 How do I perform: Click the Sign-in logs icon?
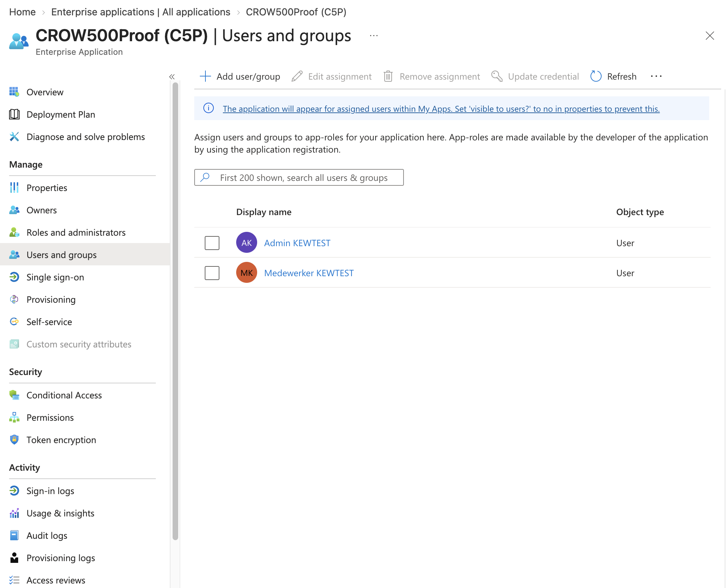[14, 491]
